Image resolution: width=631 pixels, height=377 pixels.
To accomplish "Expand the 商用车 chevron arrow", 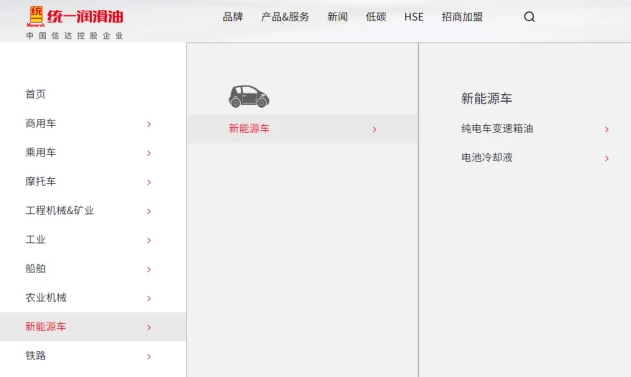I will (x=149, y=124).
